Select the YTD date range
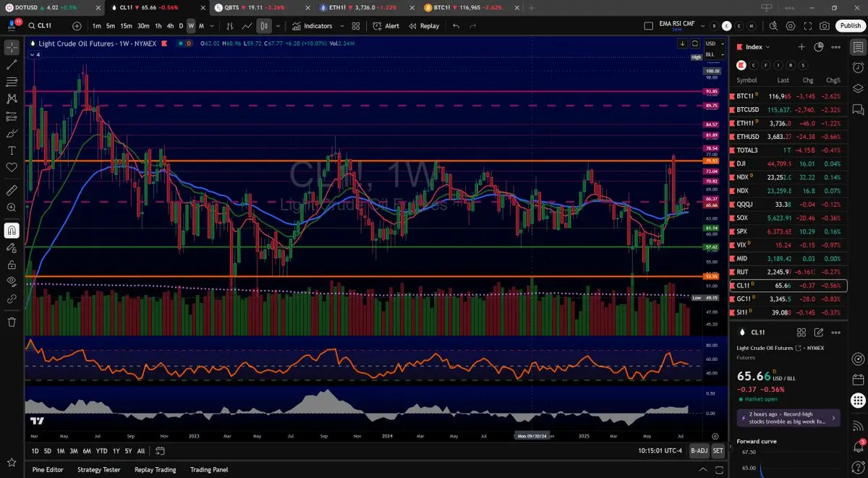The width and height of the screenshot is (868, 478). tap(101, 451)
